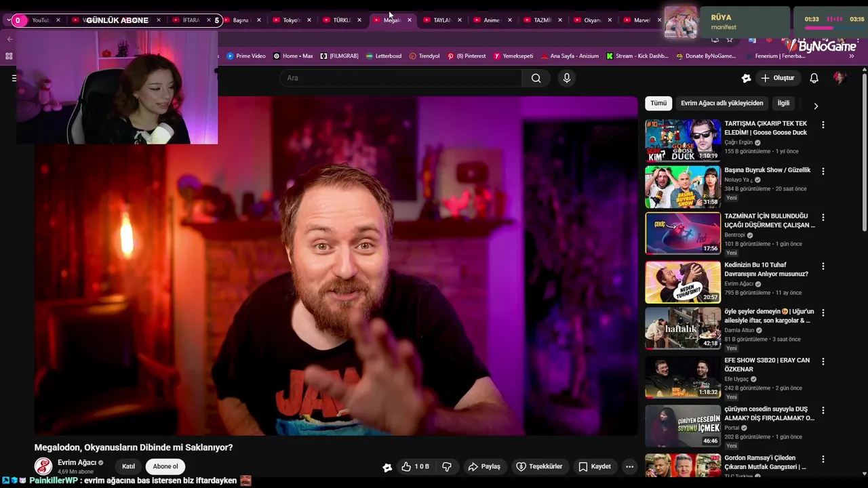The image size is (868, 488).
Task: Show more filter chips with arrow
Action: [816, 106]
